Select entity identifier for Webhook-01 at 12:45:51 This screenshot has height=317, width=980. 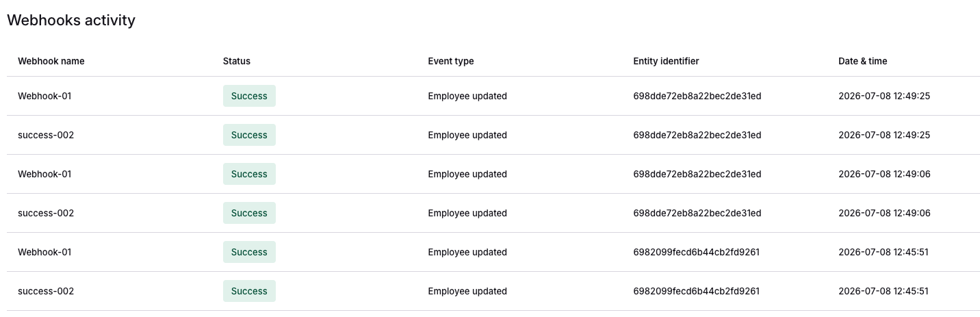(x=697, y=252)
